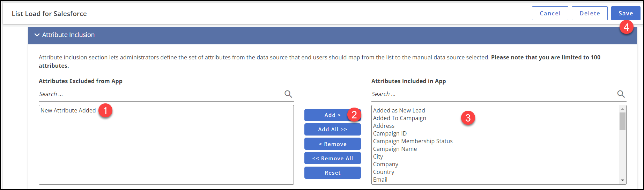The width and height of the screenshot is (644, 190).
Task: Click the included list scroll-up arrow
Action: pos(622,109)
